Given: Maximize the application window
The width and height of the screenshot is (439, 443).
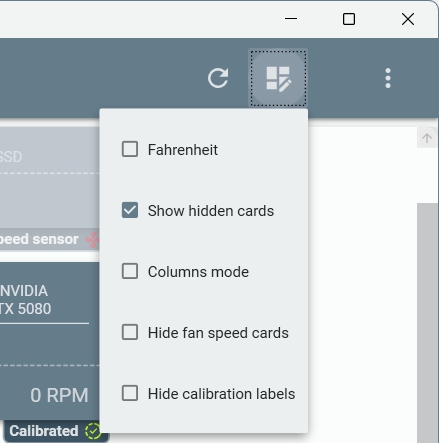Looking at the screenshot, I should click(349, 19).
